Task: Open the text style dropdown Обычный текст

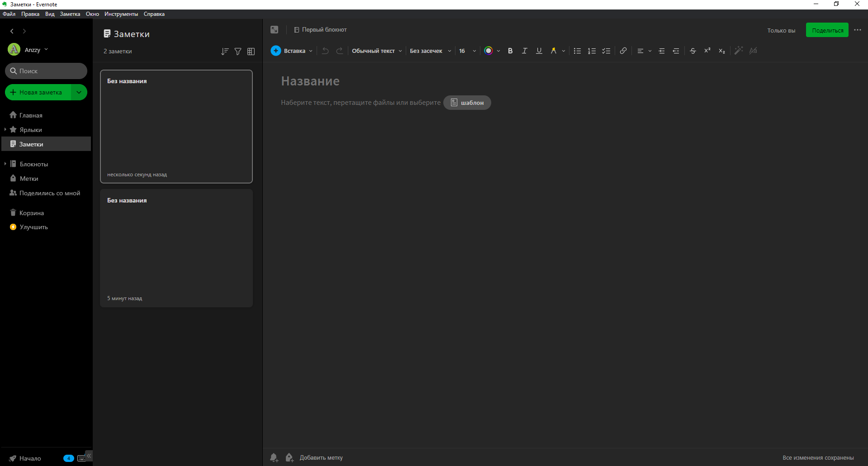Action: (376, 51)
